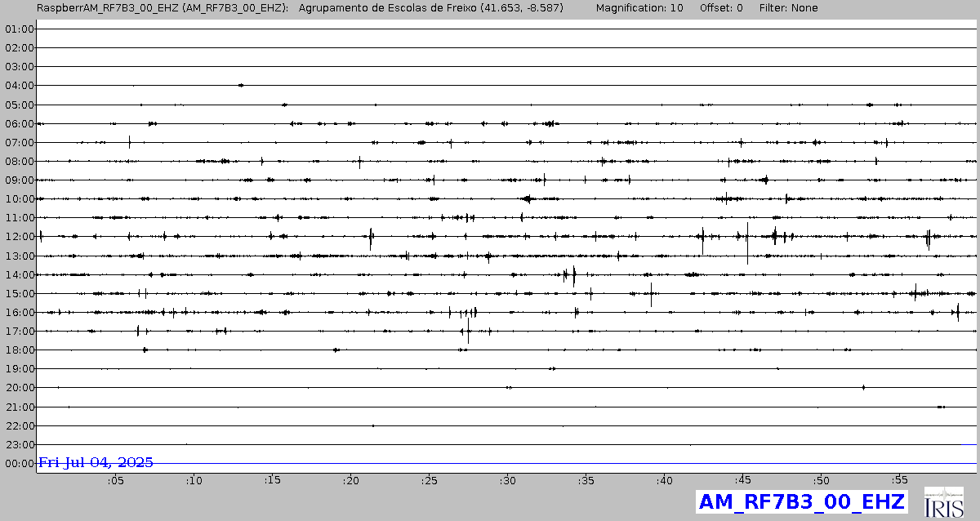Image resolution: width=980 pixels, height=521 pixels.
Task: Click the 08:00 hour label
Action: point(19,161)
